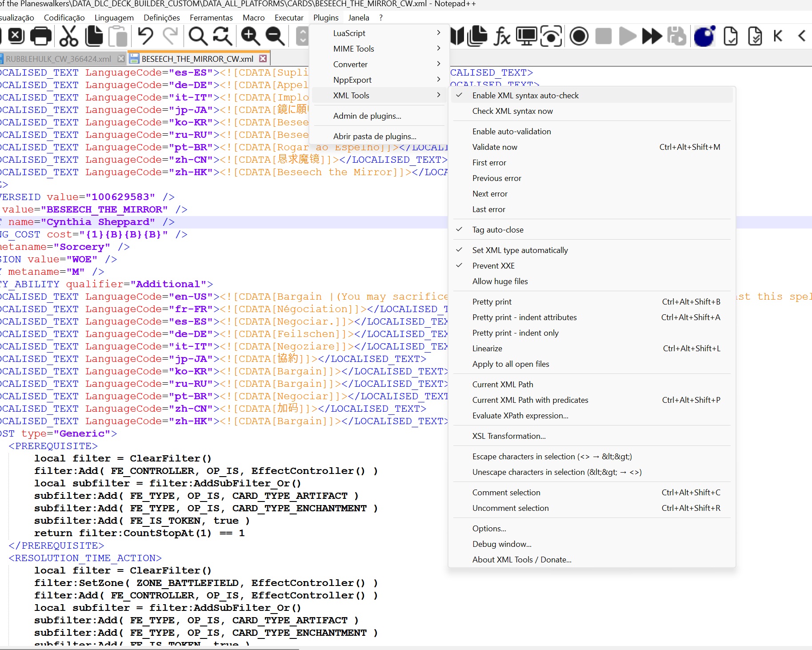Click the Zoom In icon
Viewport: 812px width, 650px height.
(250, 36)
